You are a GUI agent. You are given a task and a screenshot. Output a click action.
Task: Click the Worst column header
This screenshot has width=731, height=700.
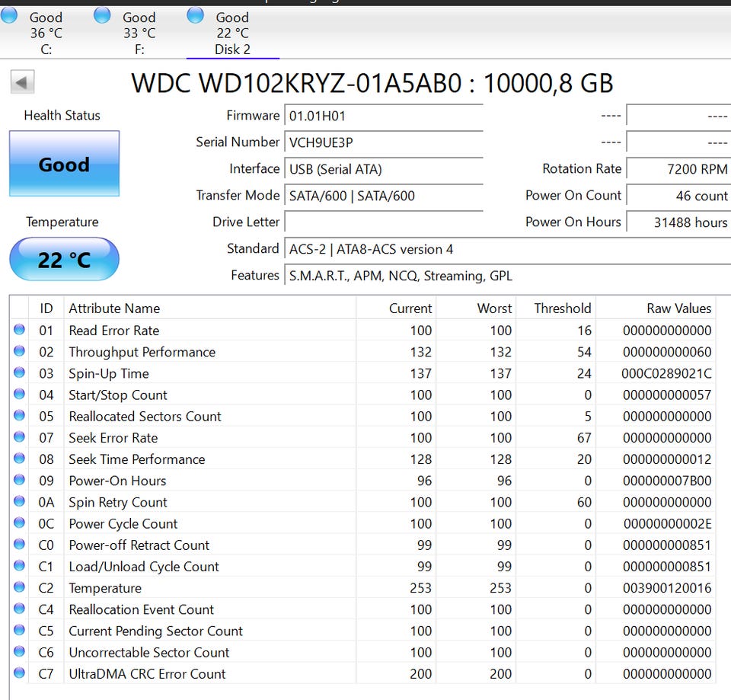pyautogui.click(x=476, y=308)
